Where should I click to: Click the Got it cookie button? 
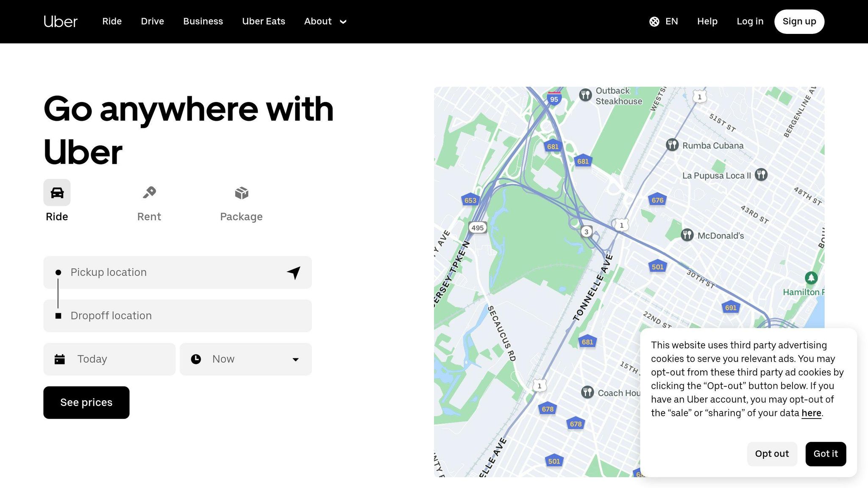pos(825,454)
